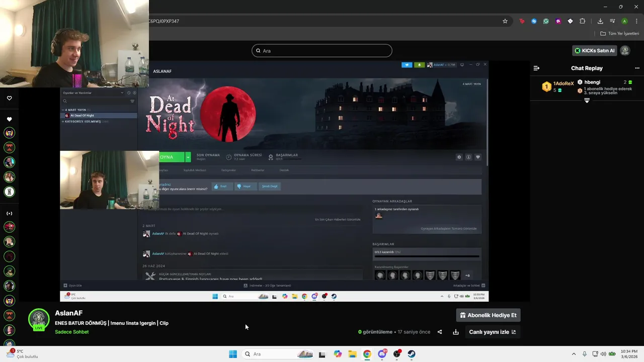
Task: Click the dice extension icon
Action: pyautogui.click(x=570, y=21)
